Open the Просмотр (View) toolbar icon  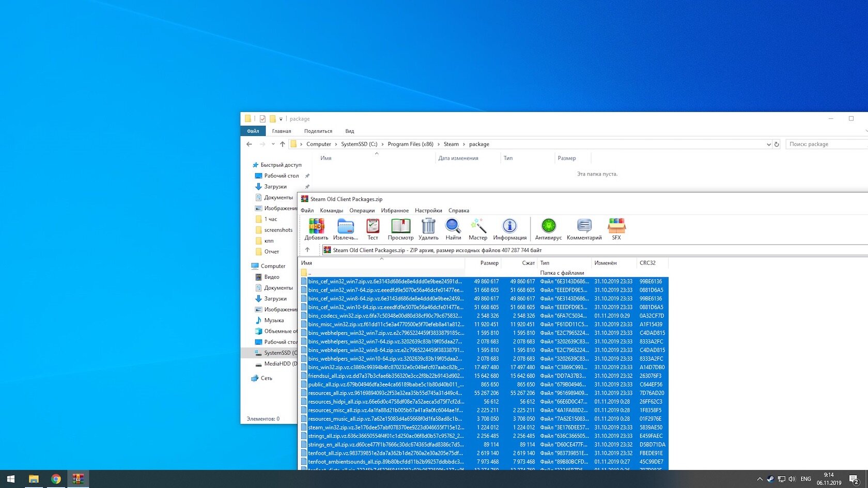[x=400, y=229]
